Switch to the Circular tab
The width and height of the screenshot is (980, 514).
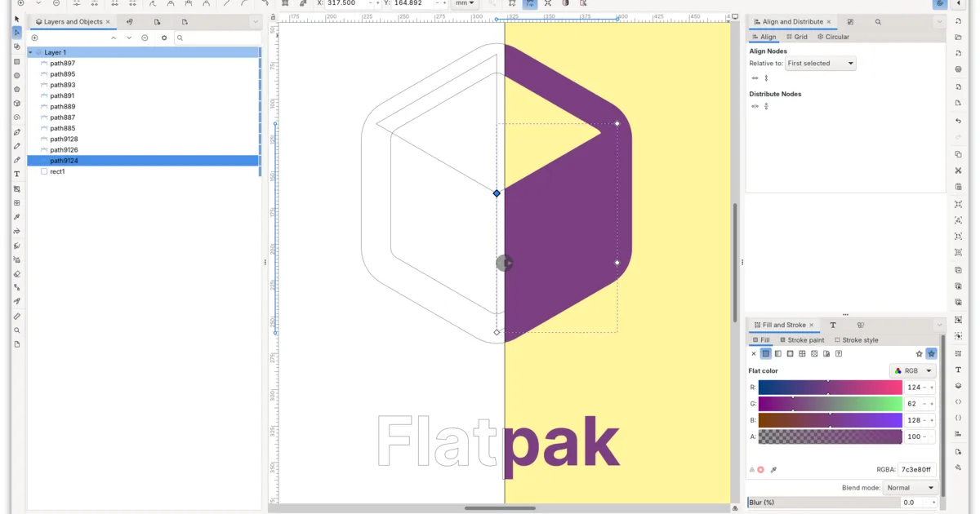click(833, 37)
